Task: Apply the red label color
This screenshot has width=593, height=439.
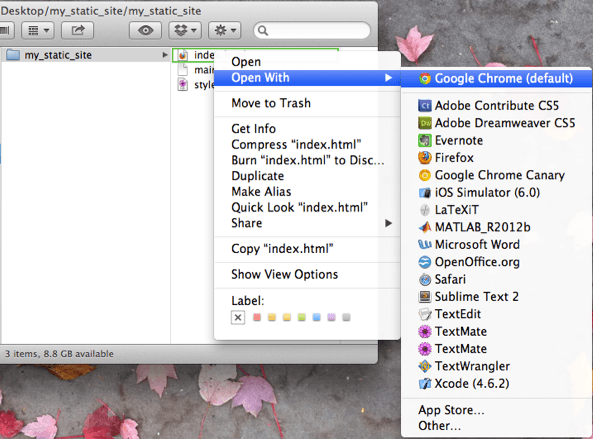Action: click(x=257, y=317)
